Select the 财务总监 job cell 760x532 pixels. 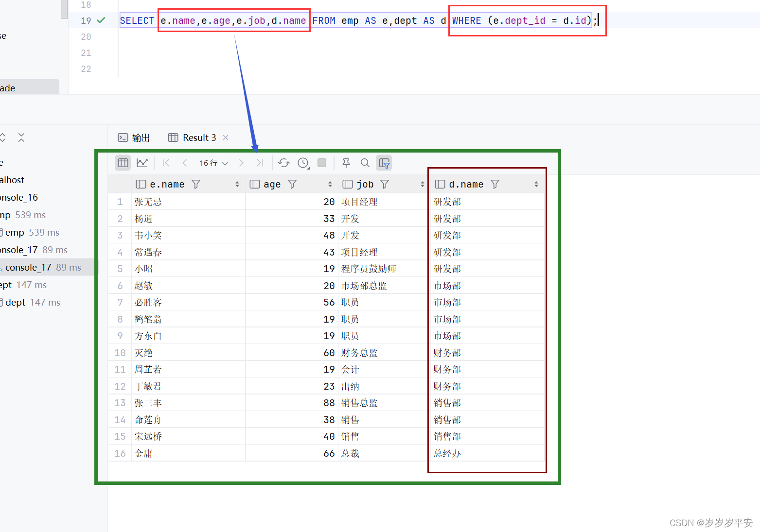click(x=383, y=353)
